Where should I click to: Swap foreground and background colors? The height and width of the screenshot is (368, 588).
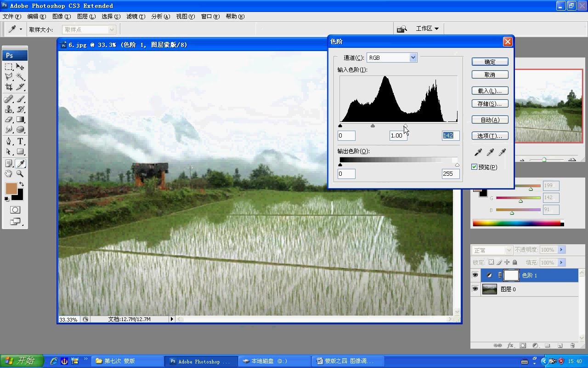[x=21, y=184]
